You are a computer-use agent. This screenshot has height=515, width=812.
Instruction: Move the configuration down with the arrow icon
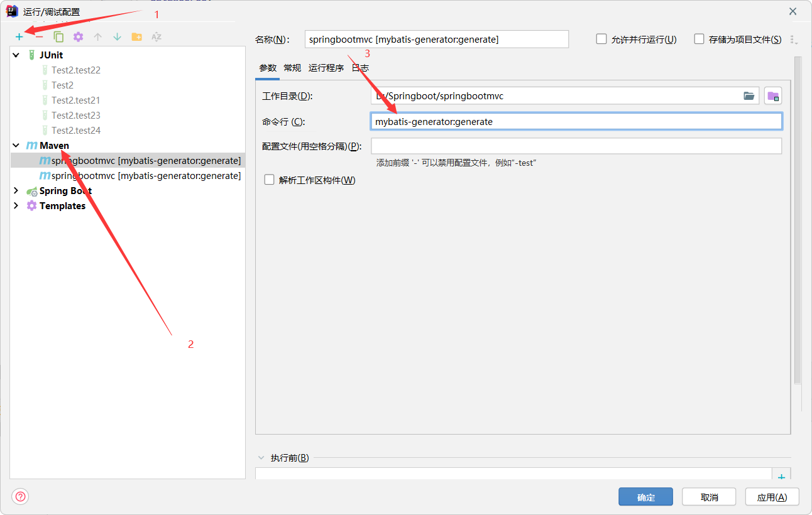tap(117, 37)
